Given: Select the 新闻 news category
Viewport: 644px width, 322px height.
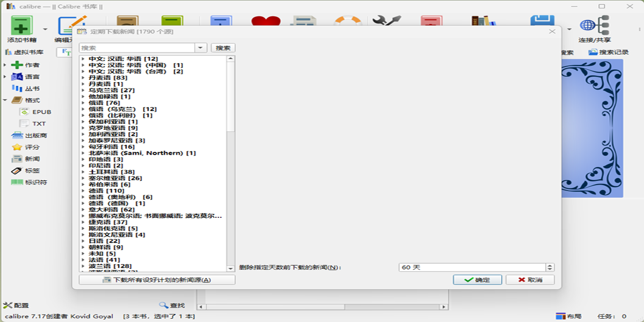Looking at the screenshot, I should (x=25, y=159).
